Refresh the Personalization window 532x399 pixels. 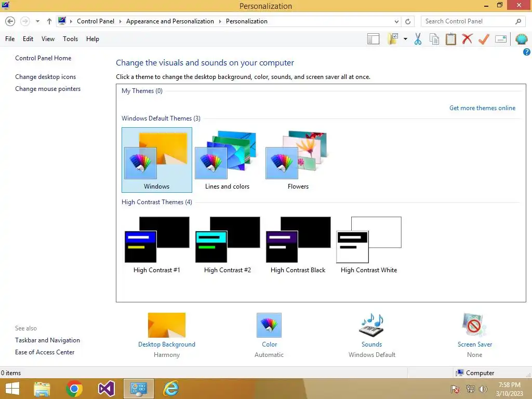click(408, 21)
